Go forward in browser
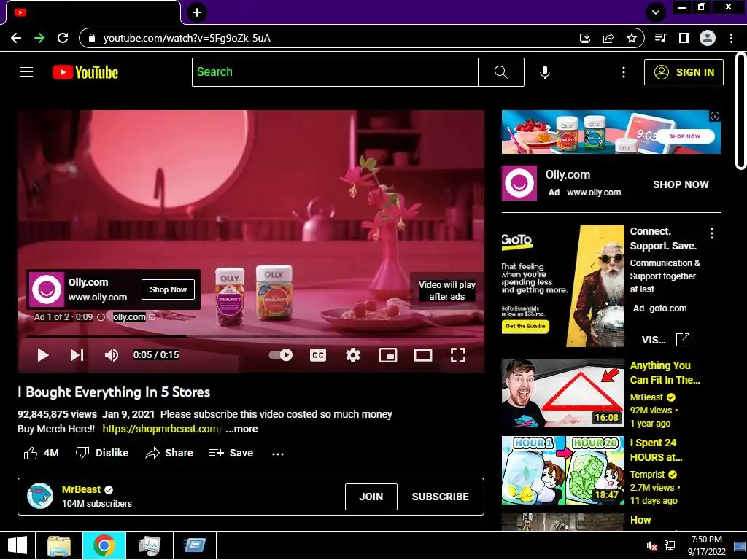 coord(39,38)
